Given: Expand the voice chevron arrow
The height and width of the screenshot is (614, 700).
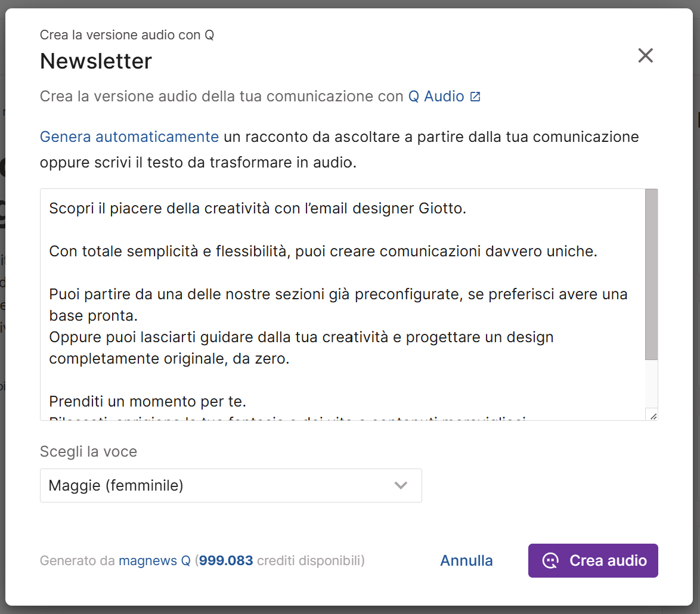Looking at the screenshot, I should 401,485.
